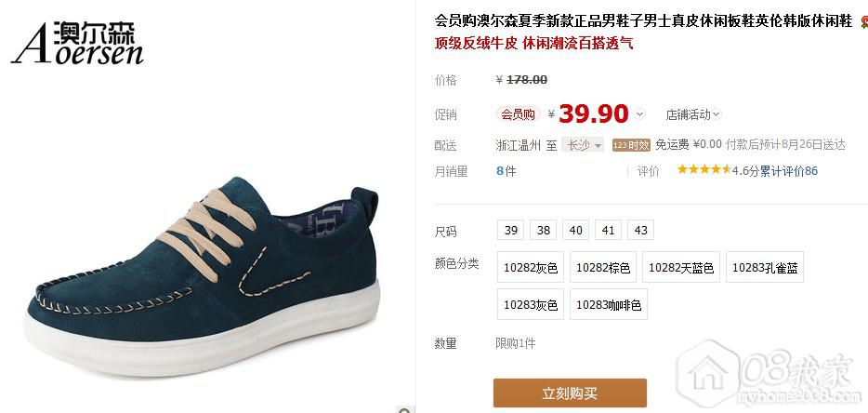Click the Aoersen brand logo
Screen dimensions: 868x413
pos(77,43)
